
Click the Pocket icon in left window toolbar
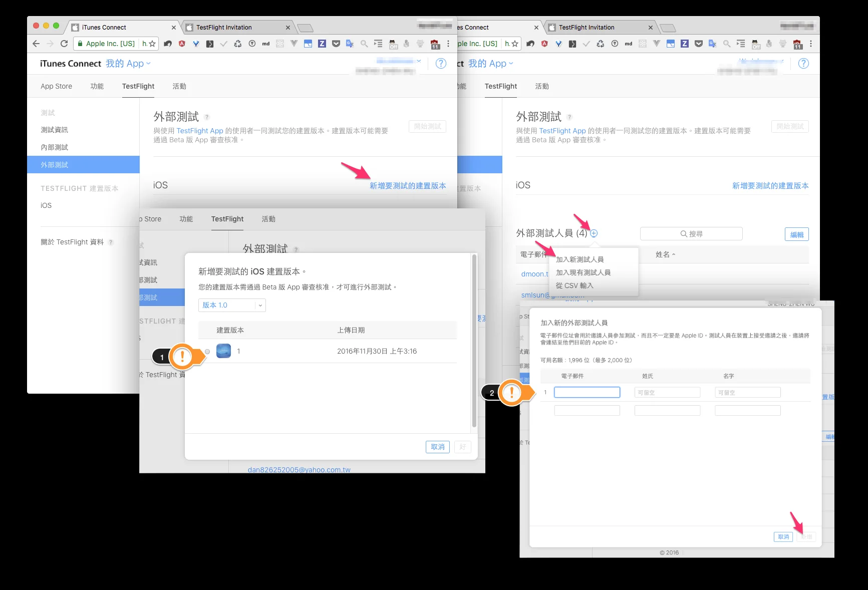336,44
